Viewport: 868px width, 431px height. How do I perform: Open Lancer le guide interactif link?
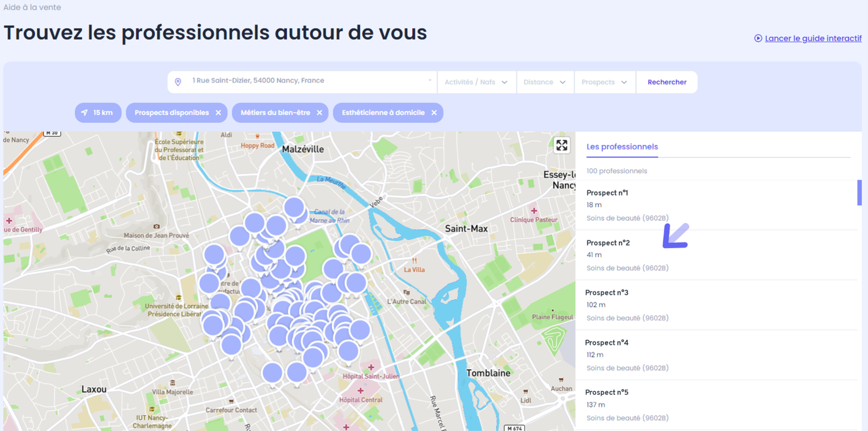point(813,38)
